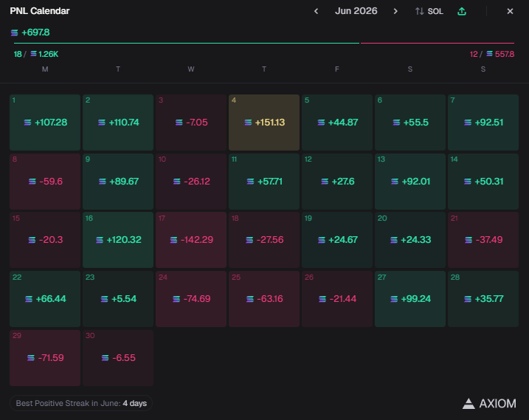Viewport: 529px width, 420px height.
Task: Select day 3 cell with -7.05
Action: tap(191, 123)
